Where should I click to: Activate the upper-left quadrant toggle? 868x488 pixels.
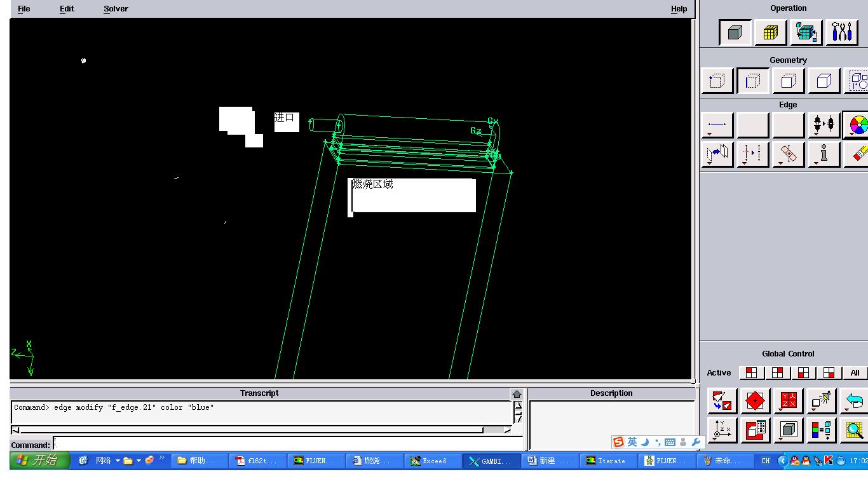coord(751,373)
